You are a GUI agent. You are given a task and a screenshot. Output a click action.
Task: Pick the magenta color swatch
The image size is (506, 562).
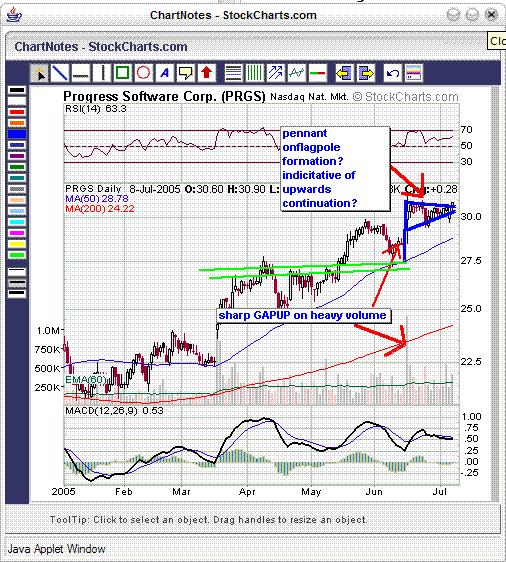coord(17,233)
